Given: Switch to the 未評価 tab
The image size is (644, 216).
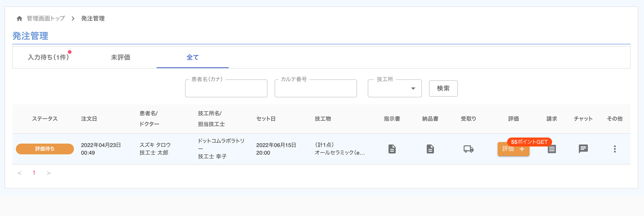Looking at the screenshot, I should click(x=121, y=57).
